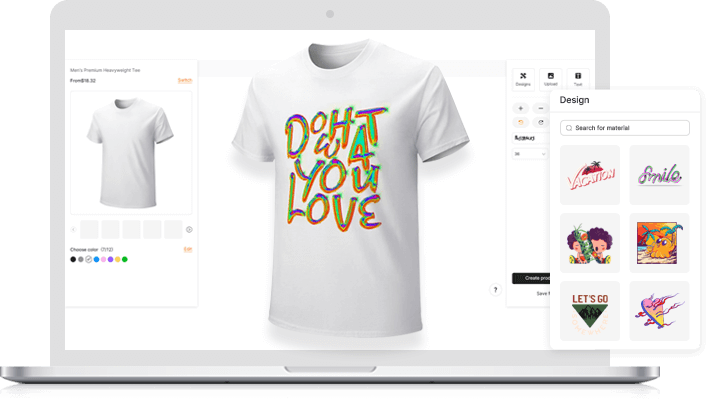Choose the yellow octopus beach design
This screenshot has height=399, width=708.
[659, 243]
